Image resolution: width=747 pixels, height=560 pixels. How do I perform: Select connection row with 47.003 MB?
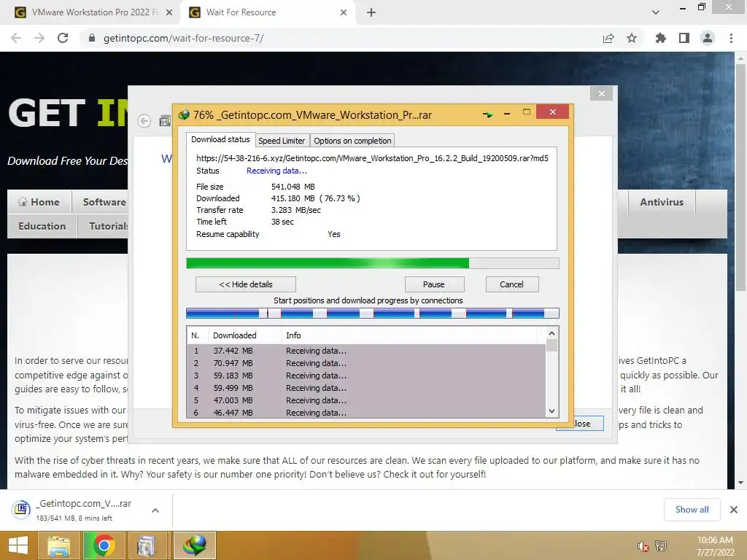pyautogui.click(x=366, y=400)
